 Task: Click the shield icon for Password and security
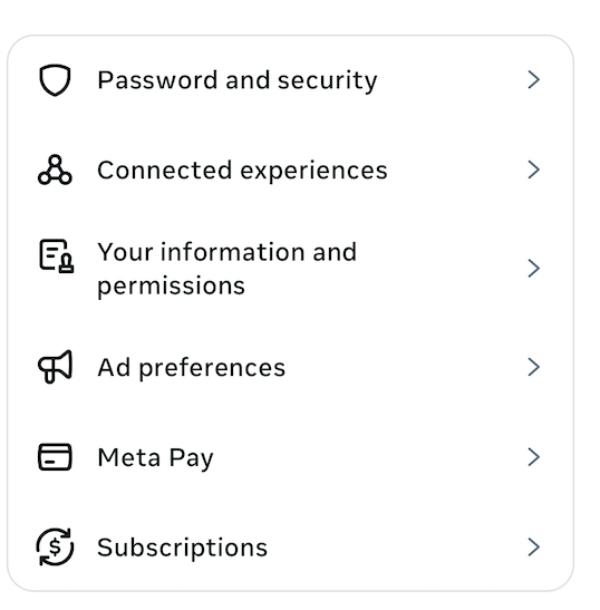[x=55, y=80]
